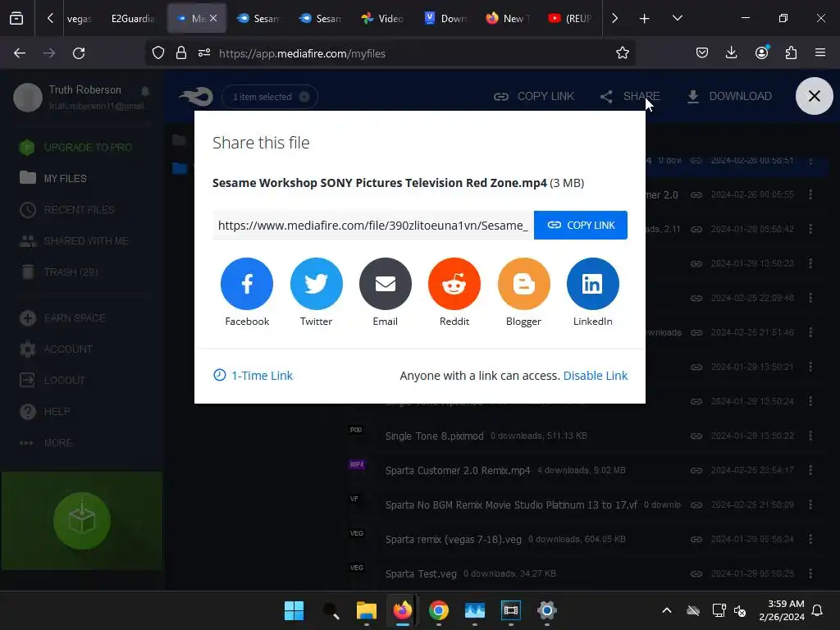840x630 pixels.
Task: Open ACCOUNT settings in sidebar
Action: [x=56, y=349]
